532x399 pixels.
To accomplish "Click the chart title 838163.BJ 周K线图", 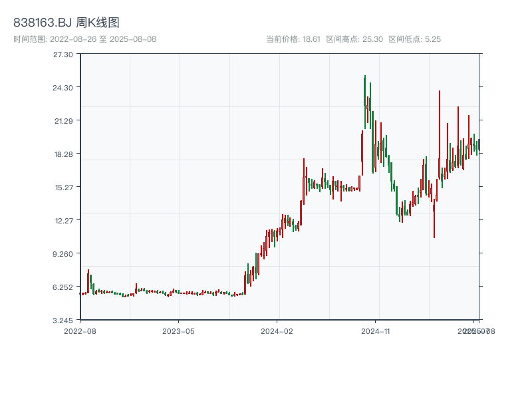I will pos(66,23).
